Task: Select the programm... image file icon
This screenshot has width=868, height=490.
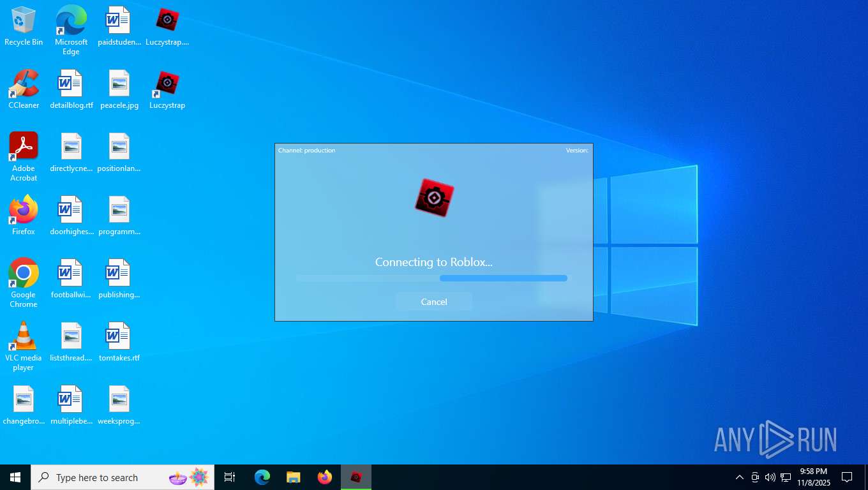Action: pos(119,216)
